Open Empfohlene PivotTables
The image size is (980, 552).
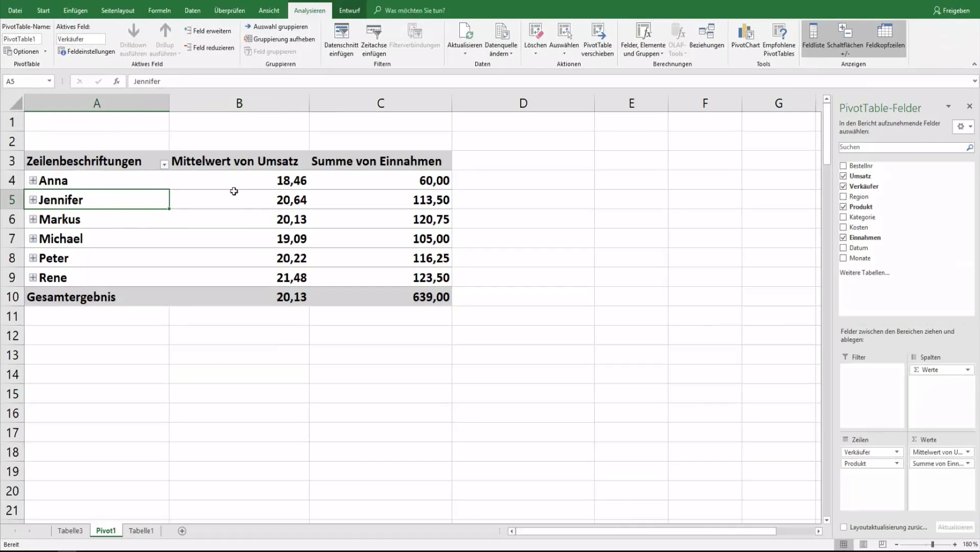click(x=779, y=40)
